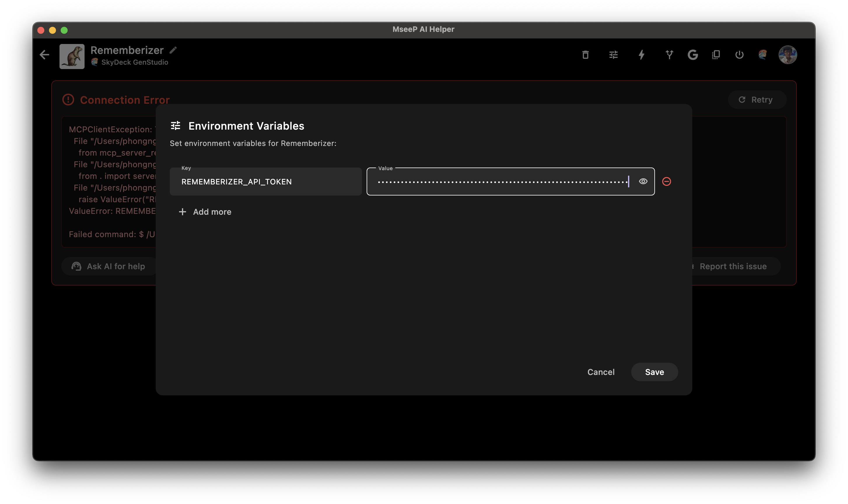The height and width of the screenshot is (504, 848).
Task: Cancel the Environment Variables dialog
Action: click(x=601, y=372)
